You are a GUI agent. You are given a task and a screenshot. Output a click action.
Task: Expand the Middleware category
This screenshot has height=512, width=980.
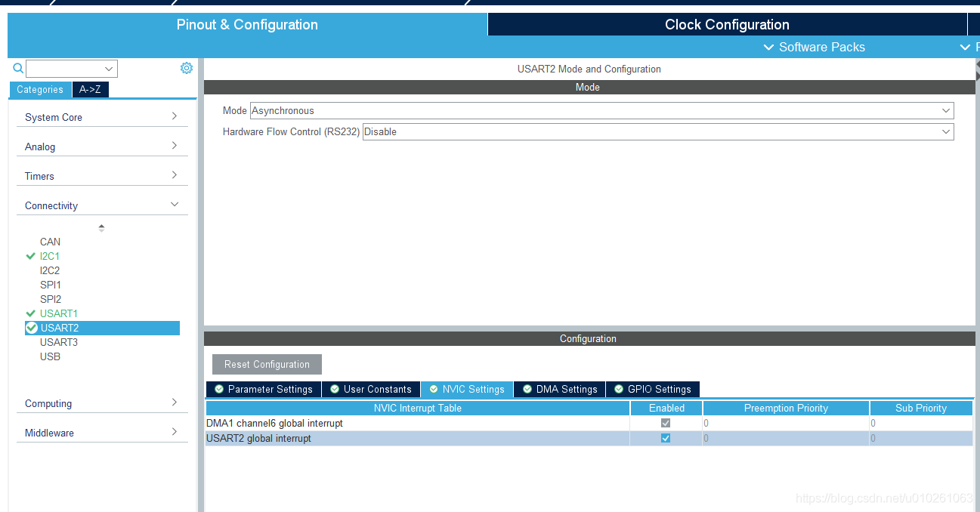pyautogui.click(x=102, y=433)
